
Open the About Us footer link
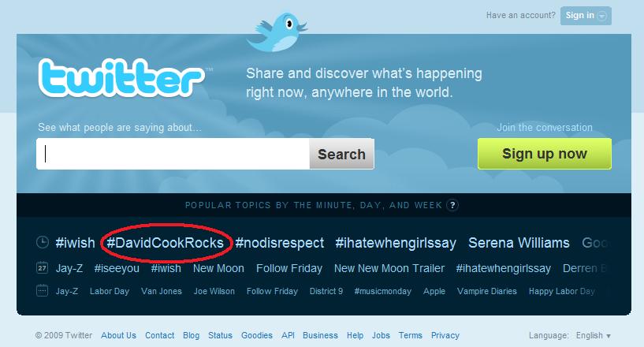point(118,335)
